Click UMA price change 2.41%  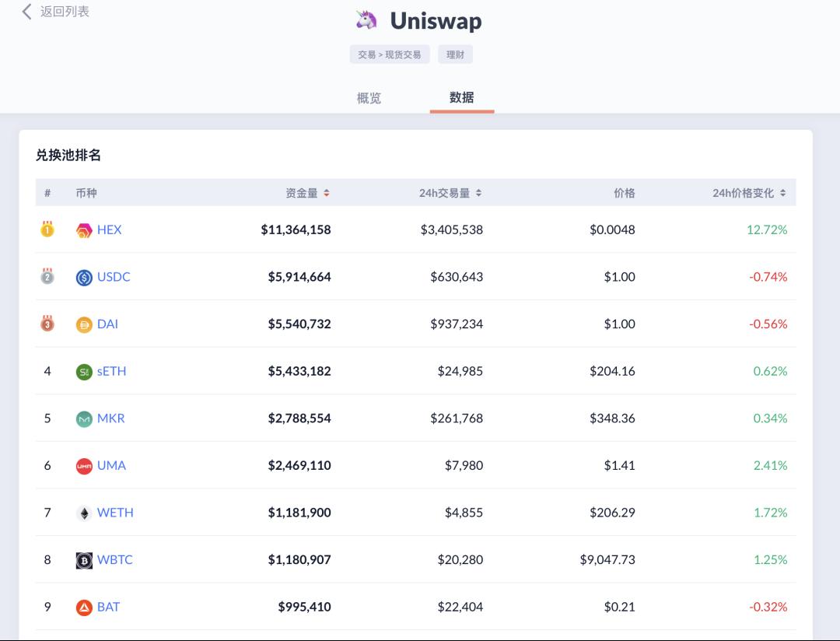(770, 465)
